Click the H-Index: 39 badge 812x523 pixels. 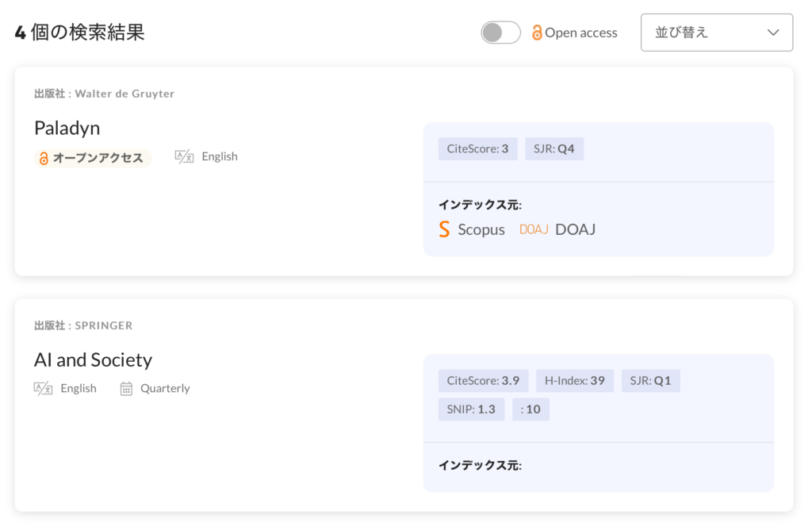click(574, 380)
